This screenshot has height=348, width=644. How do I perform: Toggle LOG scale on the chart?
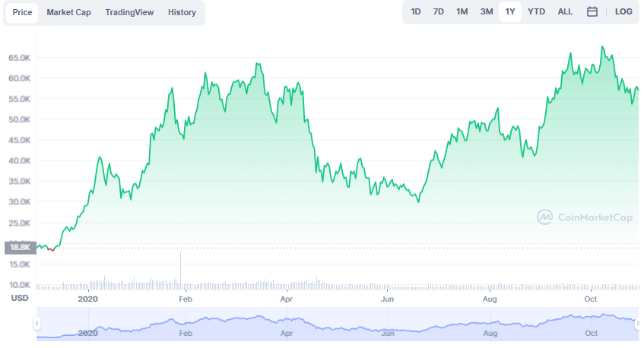(x=623, y=12)
